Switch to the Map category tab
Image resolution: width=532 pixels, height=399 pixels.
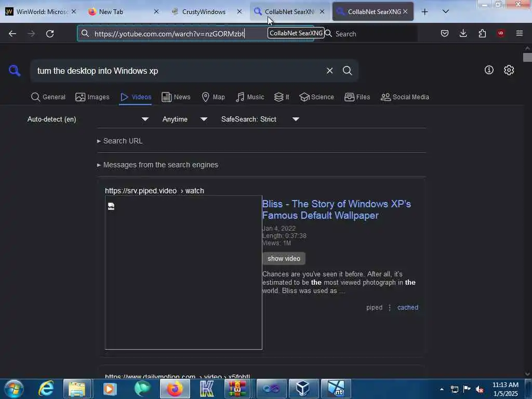(214, 97)
